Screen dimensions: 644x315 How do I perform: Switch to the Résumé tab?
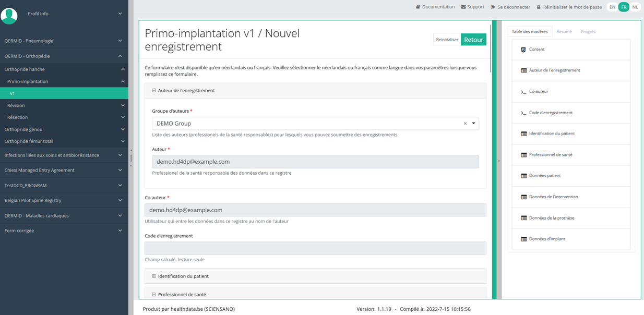(x=564, y=32)
